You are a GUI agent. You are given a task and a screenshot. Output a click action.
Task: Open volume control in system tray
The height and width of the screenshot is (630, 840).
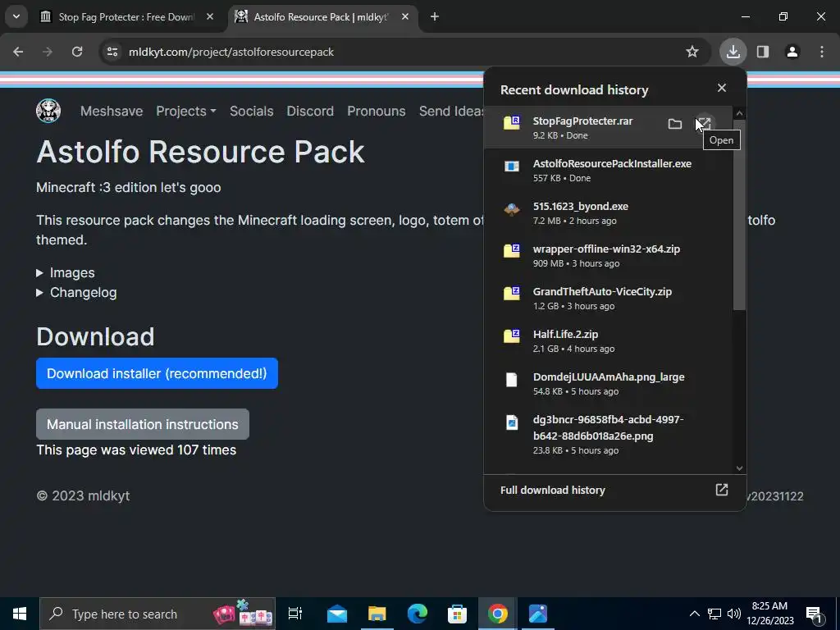click(734, 614)
